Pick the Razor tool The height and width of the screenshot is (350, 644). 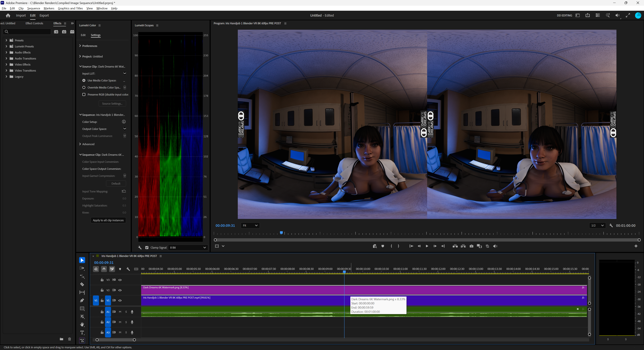(x=82, y=284)
